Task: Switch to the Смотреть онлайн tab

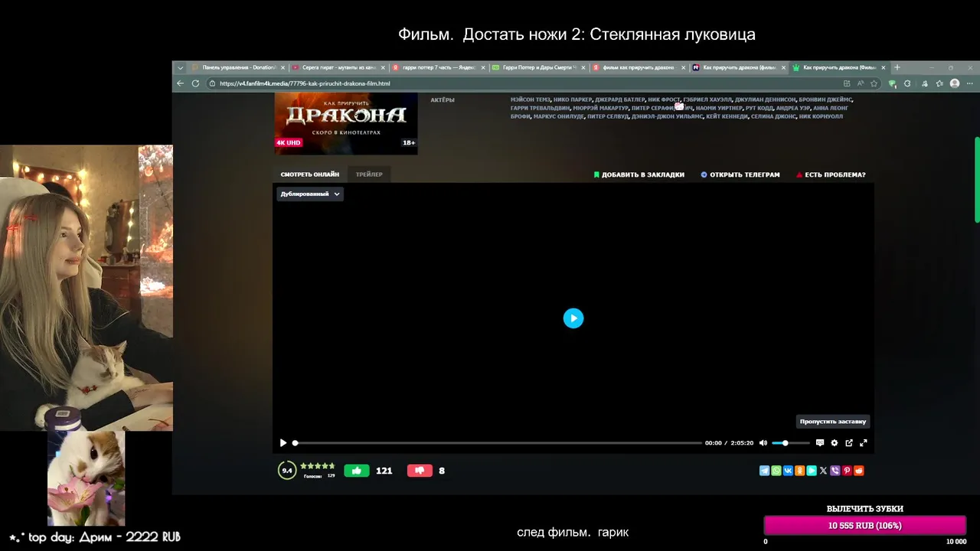Action: pos(309,174)
